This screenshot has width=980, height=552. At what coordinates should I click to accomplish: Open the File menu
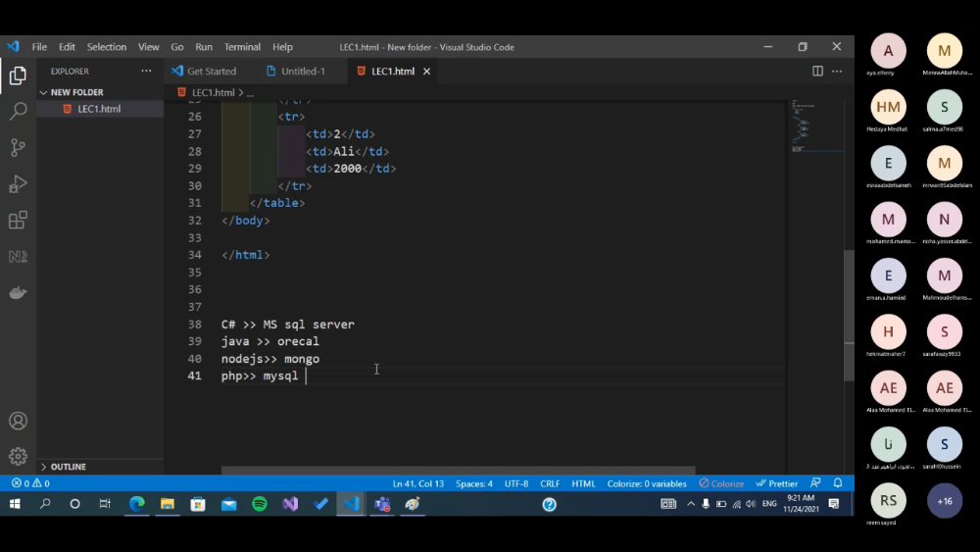39,47
